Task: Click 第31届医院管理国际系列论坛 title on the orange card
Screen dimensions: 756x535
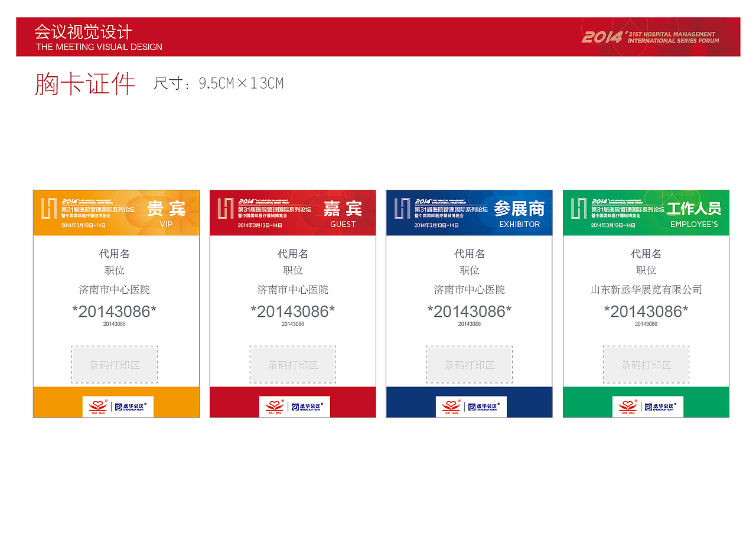Action: pyautogui.click(x=98, y=209)
